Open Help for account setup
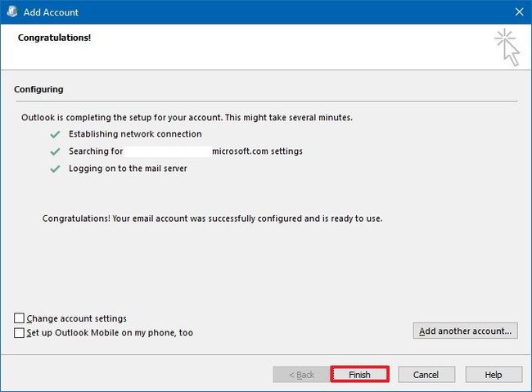Screen dimensions: 532x392 [493, 375]
